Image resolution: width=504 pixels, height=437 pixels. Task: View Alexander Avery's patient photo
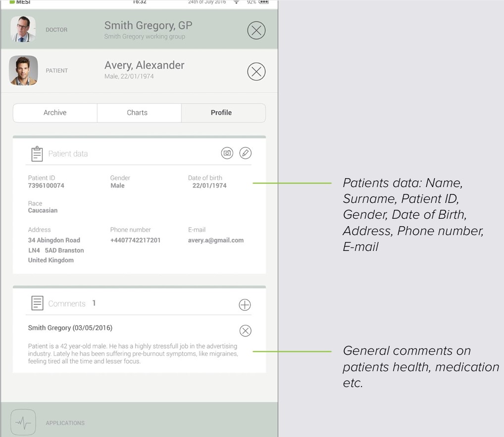coord(22,70)
